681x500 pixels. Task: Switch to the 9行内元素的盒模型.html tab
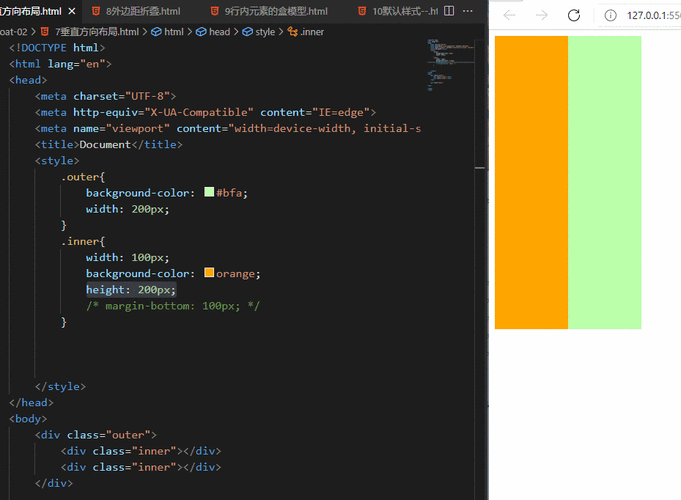[x=276, y=11]
